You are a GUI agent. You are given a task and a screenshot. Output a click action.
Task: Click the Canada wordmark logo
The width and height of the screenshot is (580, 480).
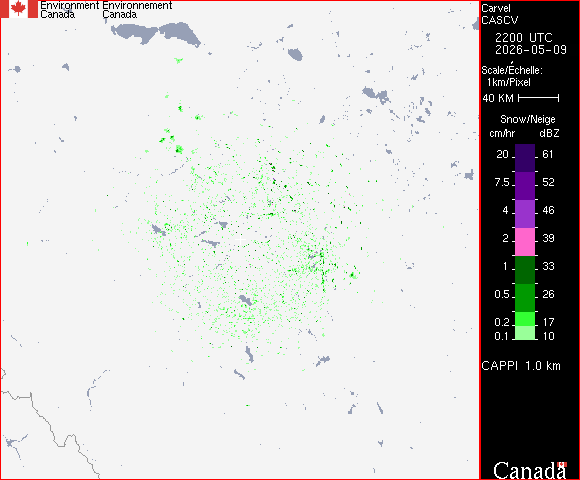[530, 470]
